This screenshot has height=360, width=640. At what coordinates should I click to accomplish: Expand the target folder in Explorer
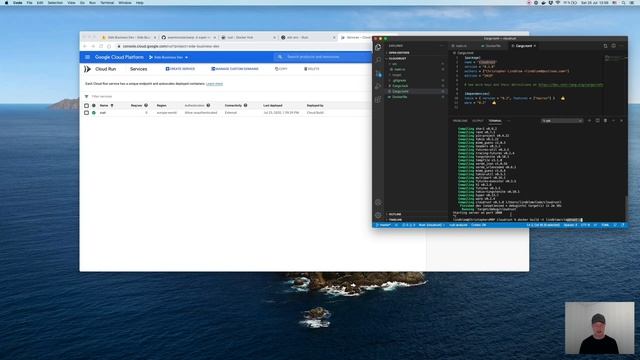tap(397, 75)
